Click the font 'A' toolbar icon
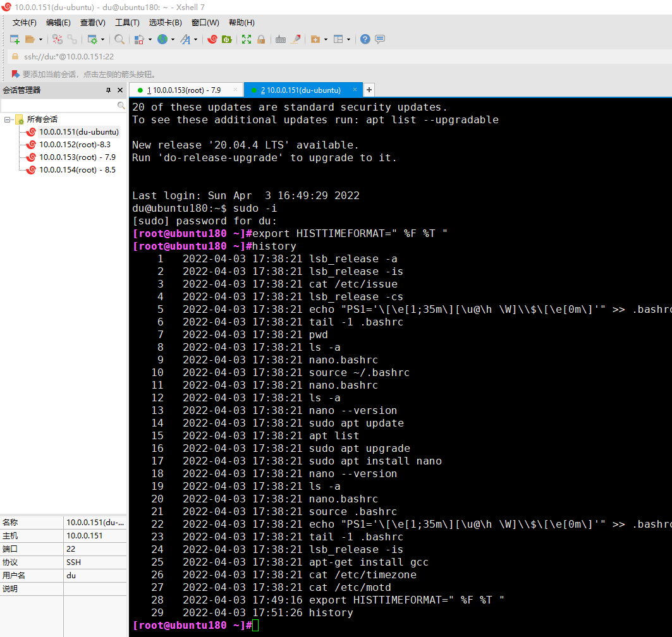 click(x=185, y=39)
